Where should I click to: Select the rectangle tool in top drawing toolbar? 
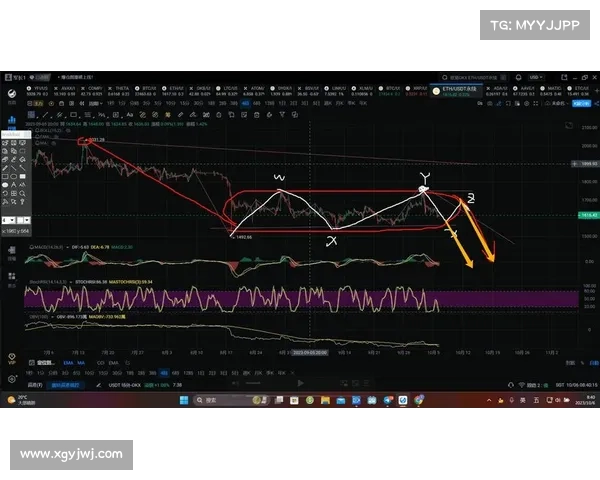(73, 115)
